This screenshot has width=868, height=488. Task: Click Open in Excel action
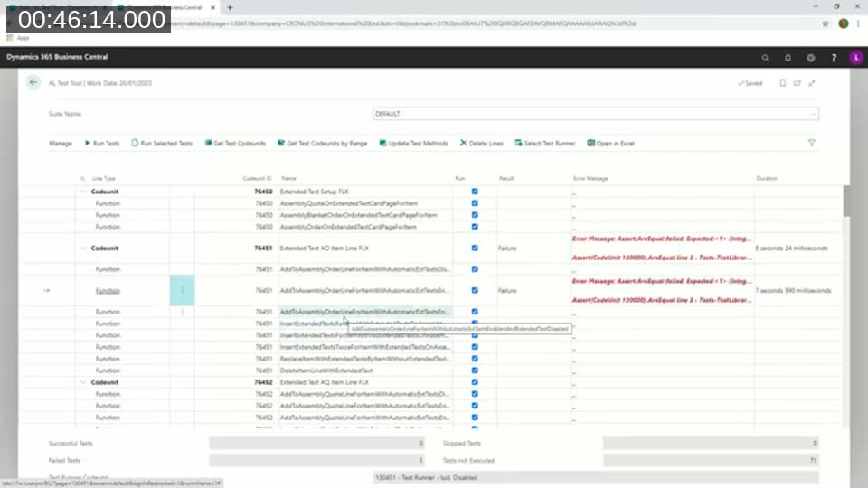(610, 144)
